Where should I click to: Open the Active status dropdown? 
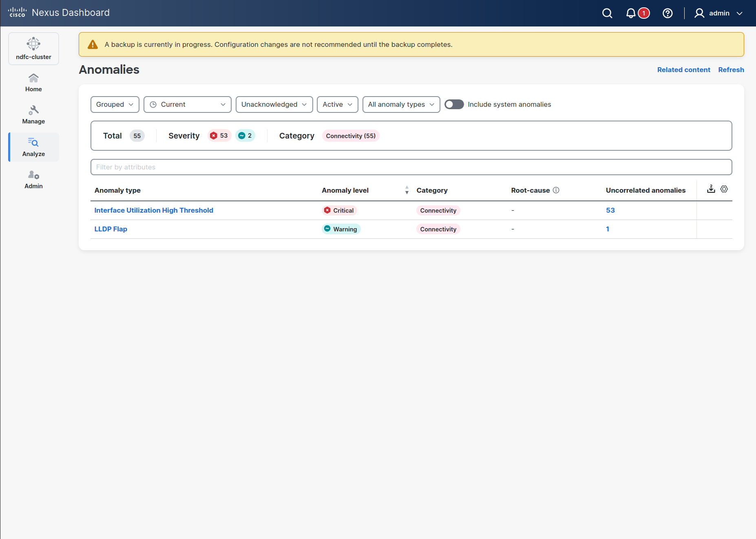pyautogui.click(x=338, y=105)
